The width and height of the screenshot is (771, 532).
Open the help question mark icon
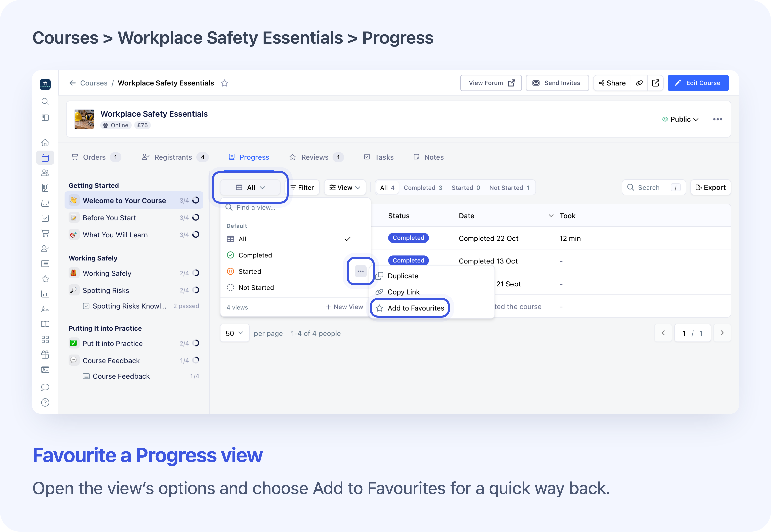pos(45,403)
